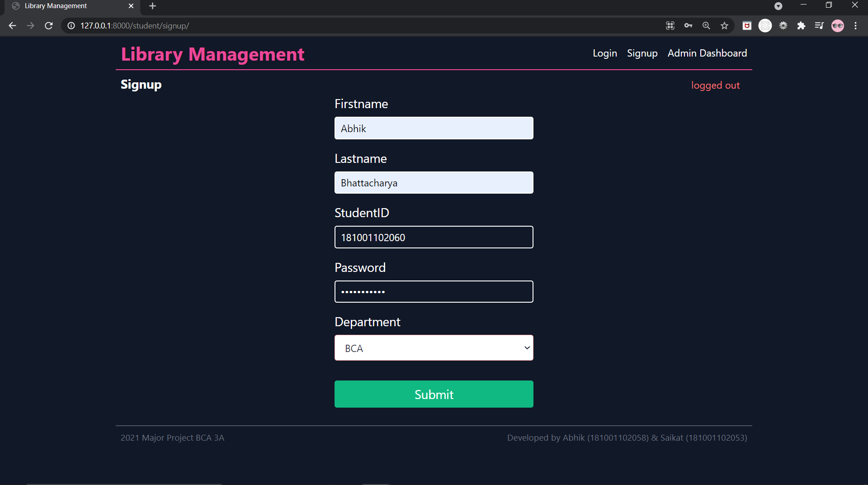
Task: Go back to the previous page
Action: (12, 26)
